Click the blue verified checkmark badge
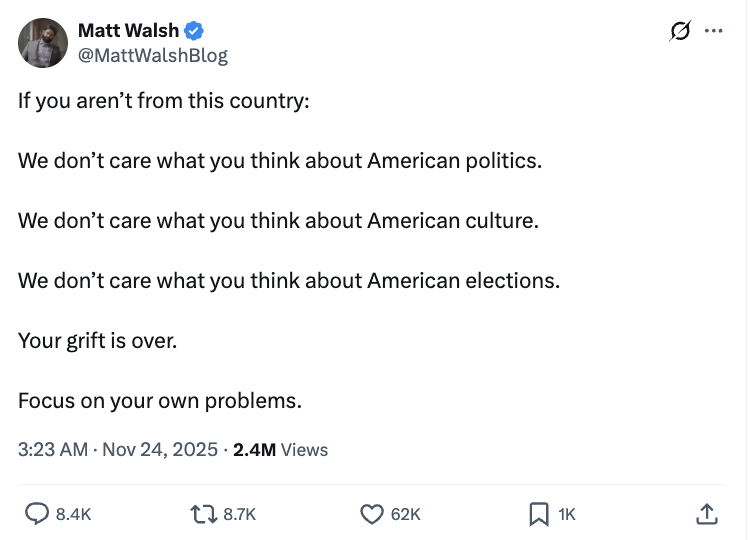 click(x=197, y=31)
